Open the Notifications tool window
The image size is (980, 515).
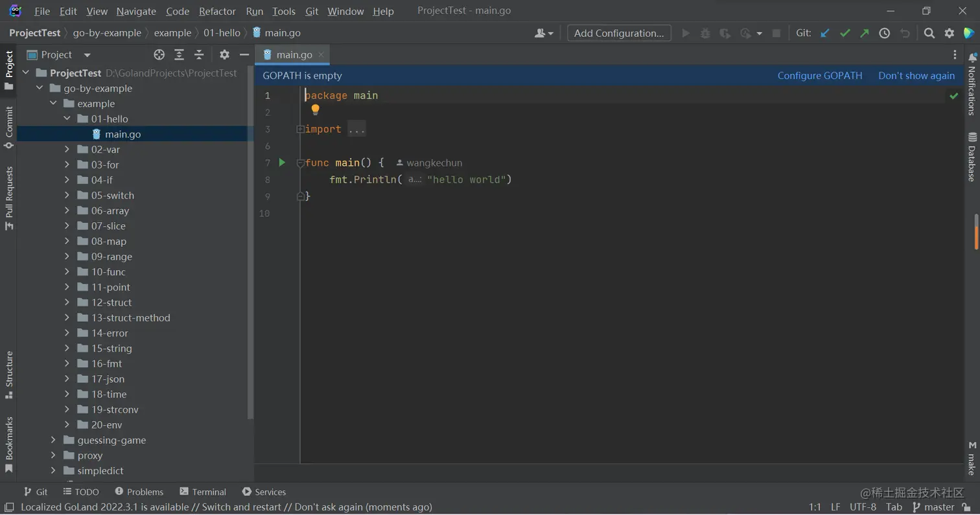(x=972, y=85)
